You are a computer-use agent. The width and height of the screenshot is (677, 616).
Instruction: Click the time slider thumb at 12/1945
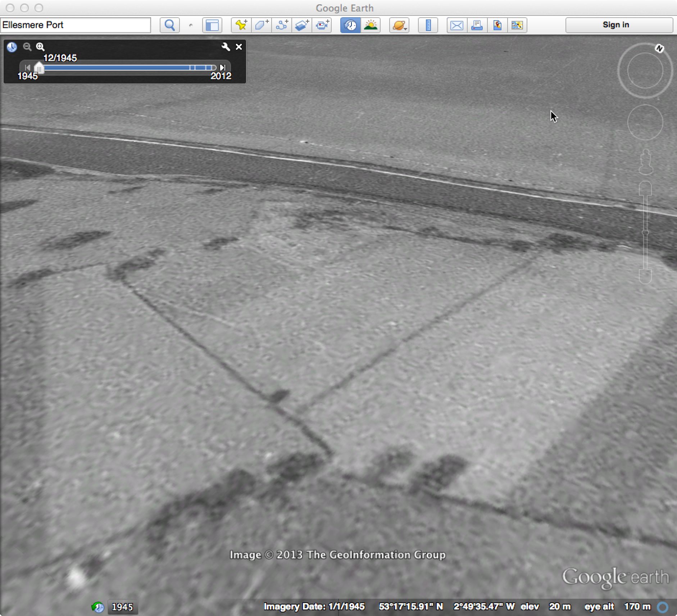pyautogui.click(x=39, y=68)
